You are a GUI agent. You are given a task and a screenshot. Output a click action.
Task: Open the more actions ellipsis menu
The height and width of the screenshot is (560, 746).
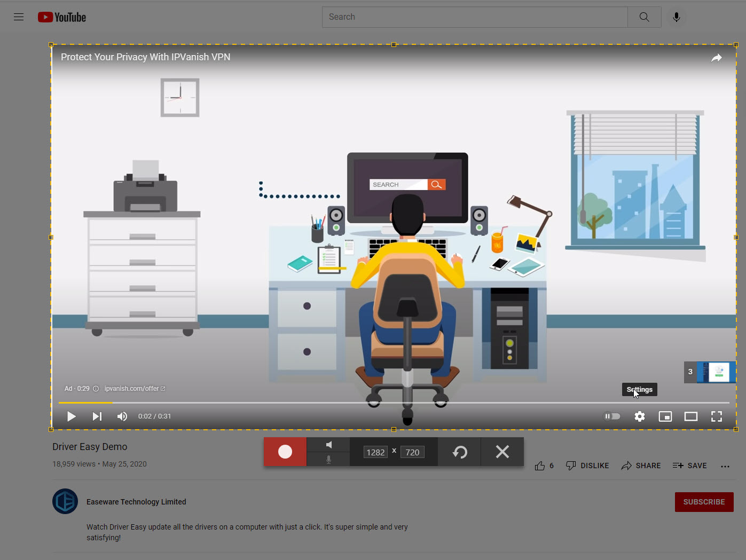pyautogui.click(x=725, y=466)
